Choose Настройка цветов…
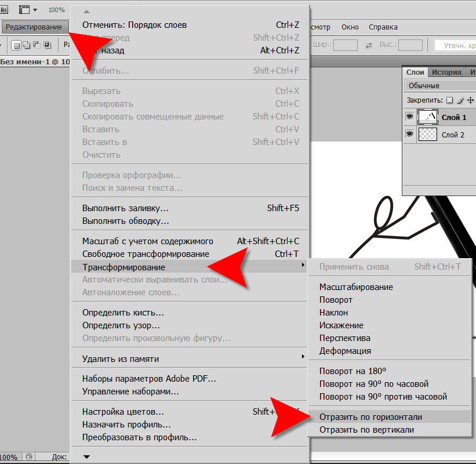Screen dimensions: 476x464 click(x=190, y=412)
